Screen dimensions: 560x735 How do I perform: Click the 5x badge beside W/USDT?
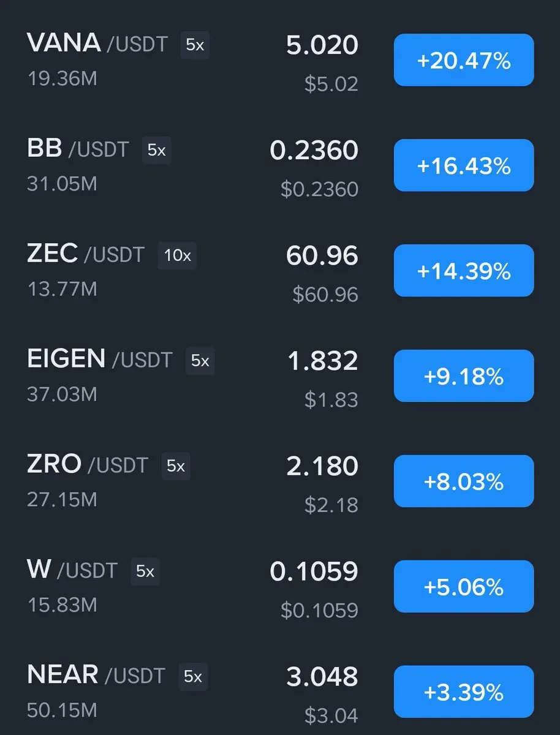pos(145,572)
